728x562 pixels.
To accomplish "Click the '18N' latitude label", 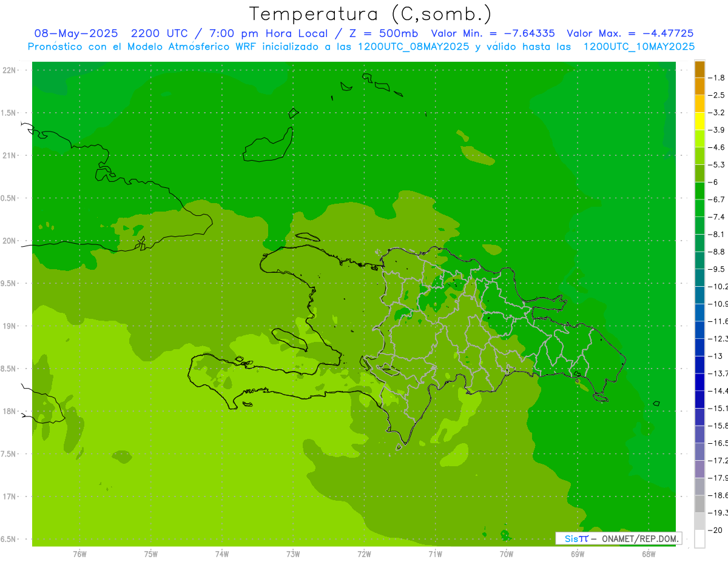I will [x=10, y=411].
